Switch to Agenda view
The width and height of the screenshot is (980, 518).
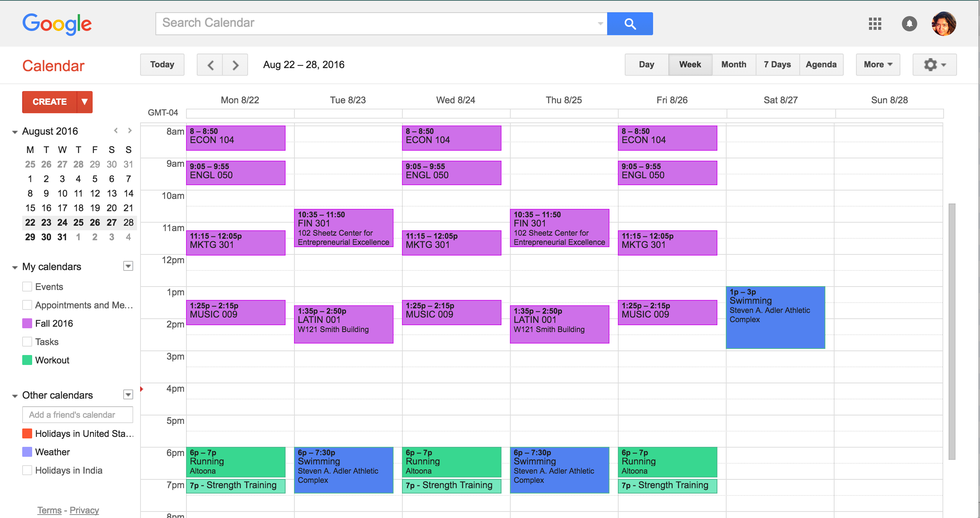821,65
